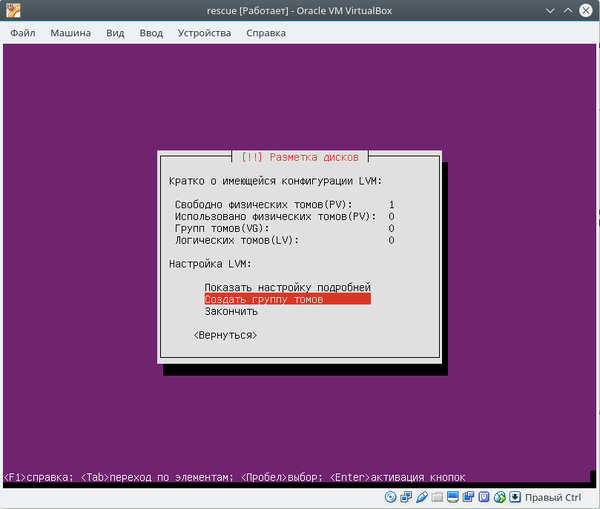
Task: Click the Настройка LVM heading
Action: pos(210,264)
